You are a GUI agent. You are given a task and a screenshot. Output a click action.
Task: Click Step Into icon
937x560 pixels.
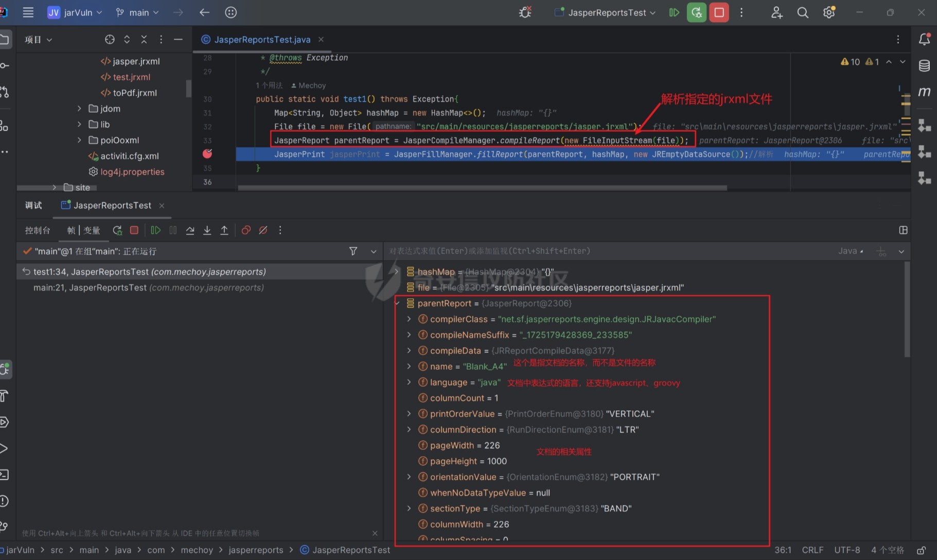(207, 230)
